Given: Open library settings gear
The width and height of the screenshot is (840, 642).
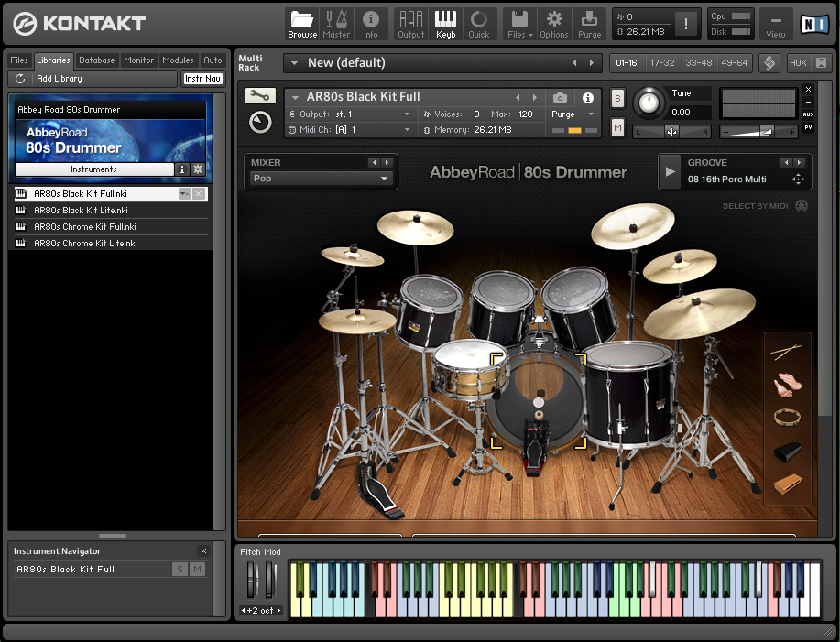Looking at the screenshot, I should pos(198,169).
